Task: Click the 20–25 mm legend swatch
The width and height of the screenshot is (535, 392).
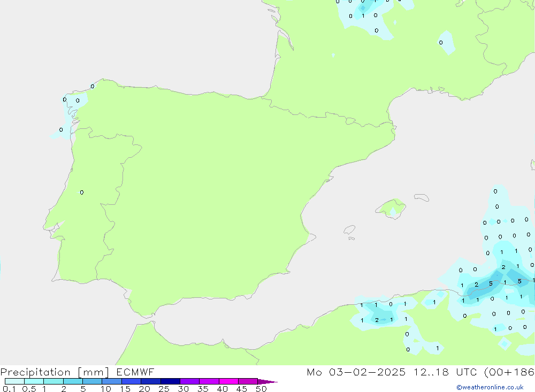Action: (151, 381)
